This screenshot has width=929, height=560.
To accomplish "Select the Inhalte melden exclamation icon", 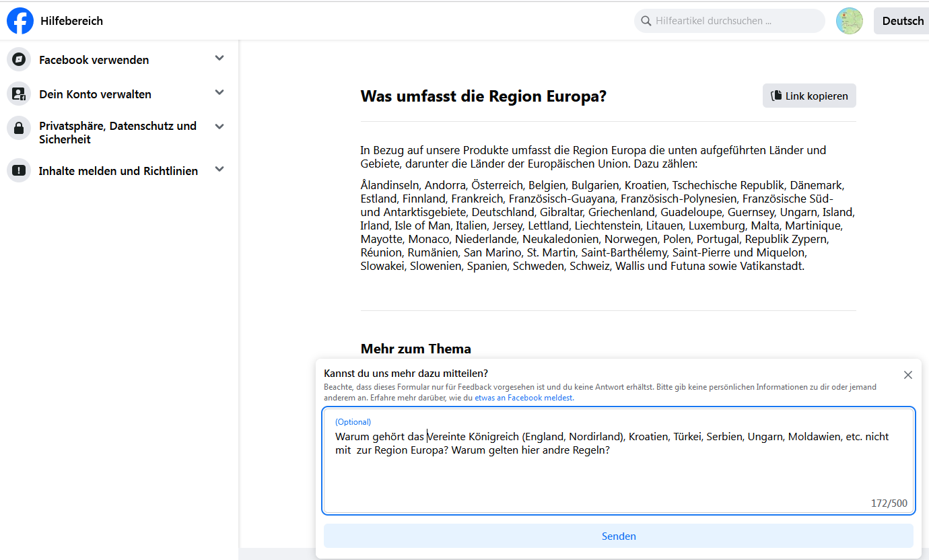I will [x=18, y=170].
